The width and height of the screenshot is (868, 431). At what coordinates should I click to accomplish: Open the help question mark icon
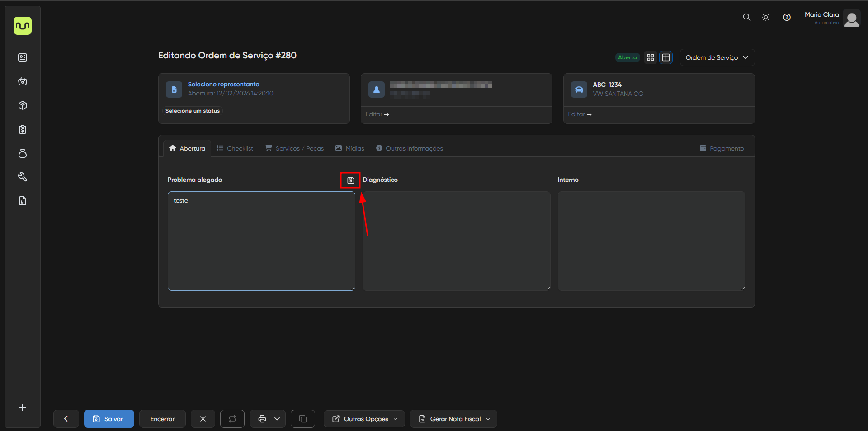tap(787, 17)
